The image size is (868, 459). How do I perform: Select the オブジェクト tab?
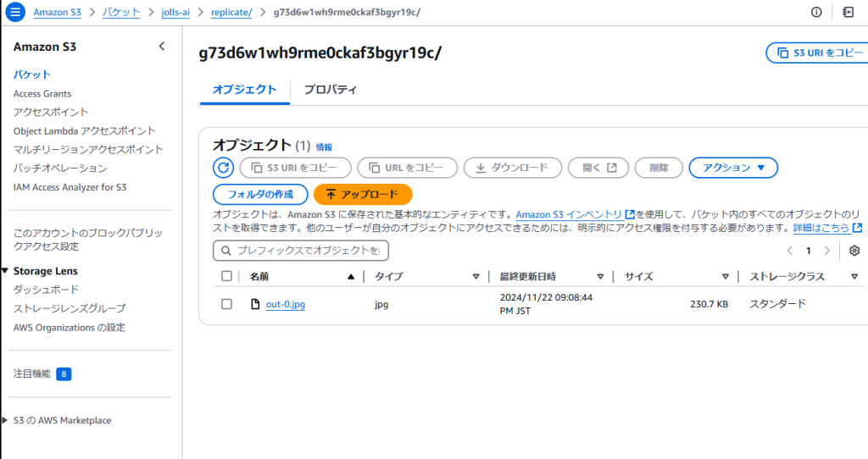(244, 89)
